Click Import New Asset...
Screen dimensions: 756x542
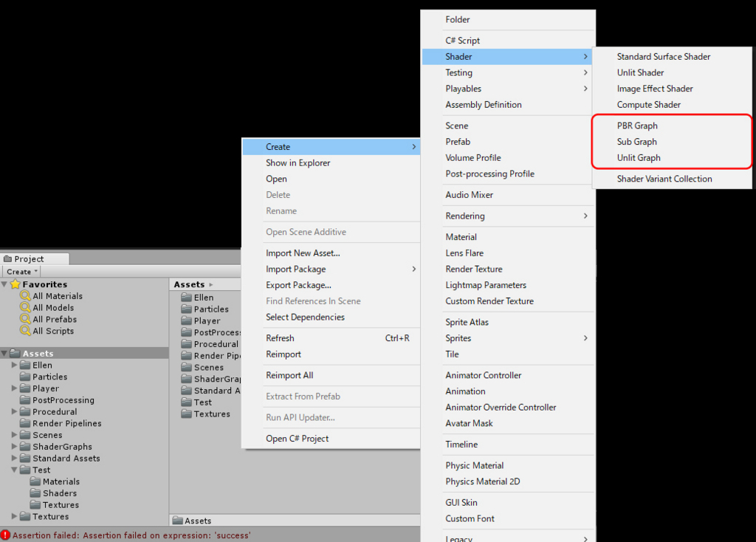tap(331, 253)
